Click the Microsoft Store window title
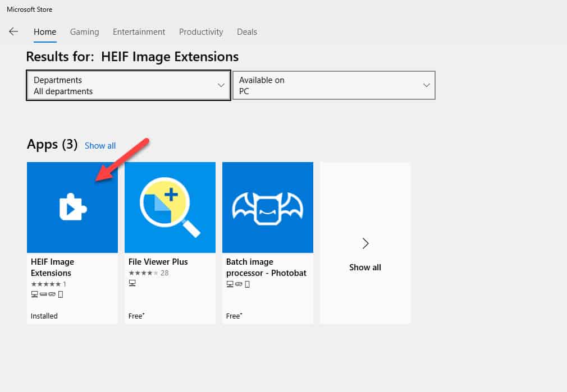Viewport: 567px width, 392px height. pos(29,10)
